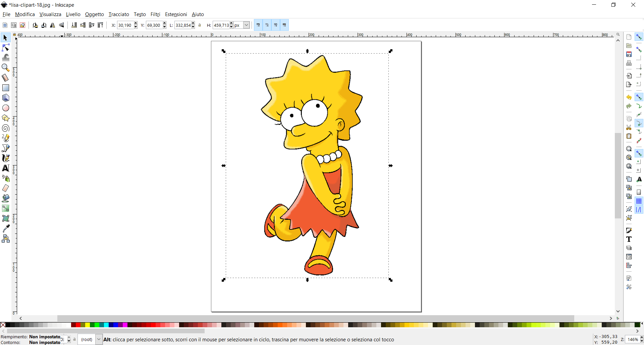Increase the Y position stepper
Viewport: 644px width, 345px height.
(164, 23)
